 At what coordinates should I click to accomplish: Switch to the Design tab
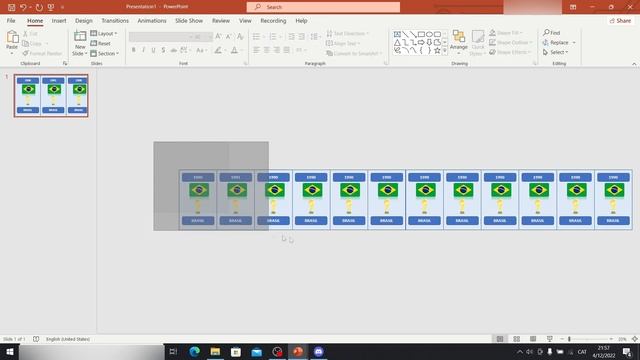84,20
